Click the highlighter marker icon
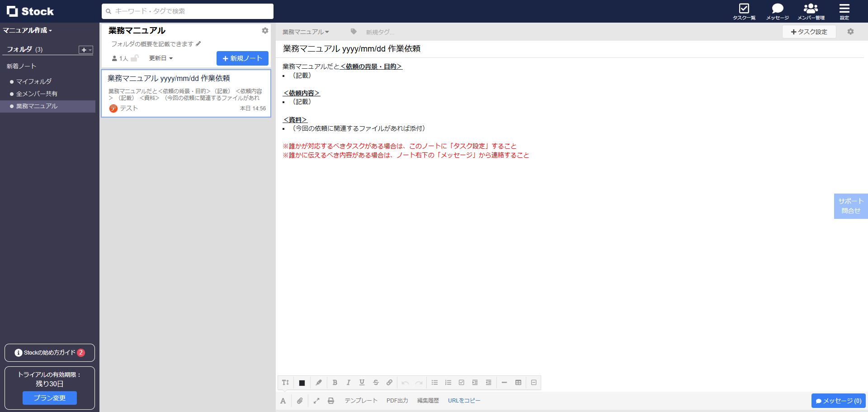This screenshot has height=412, width=868. 319,383
